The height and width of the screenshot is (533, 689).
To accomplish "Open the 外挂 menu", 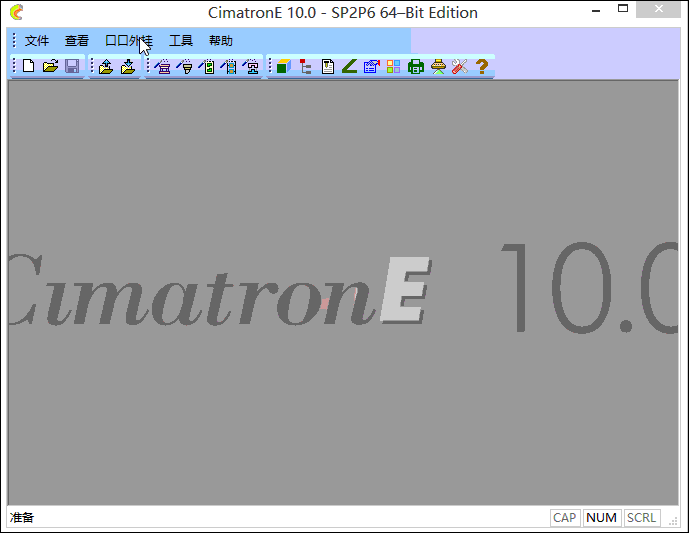I will 129,41.
